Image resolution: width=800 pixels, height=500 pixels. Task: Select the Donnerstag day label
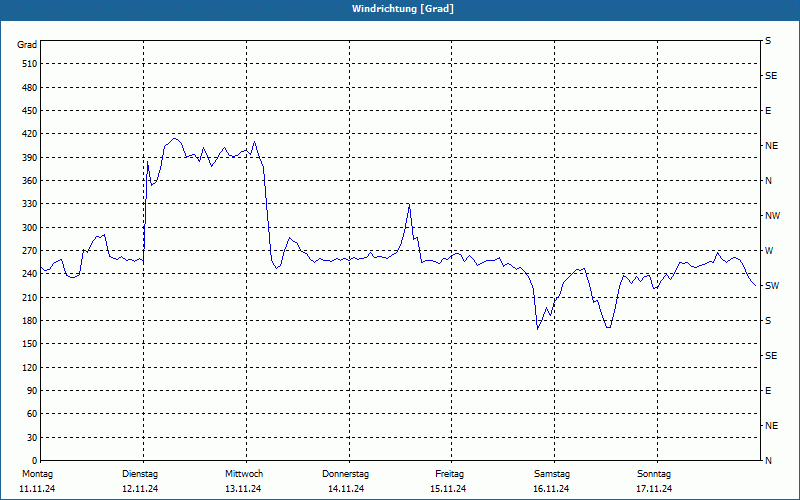click(345, 474)
